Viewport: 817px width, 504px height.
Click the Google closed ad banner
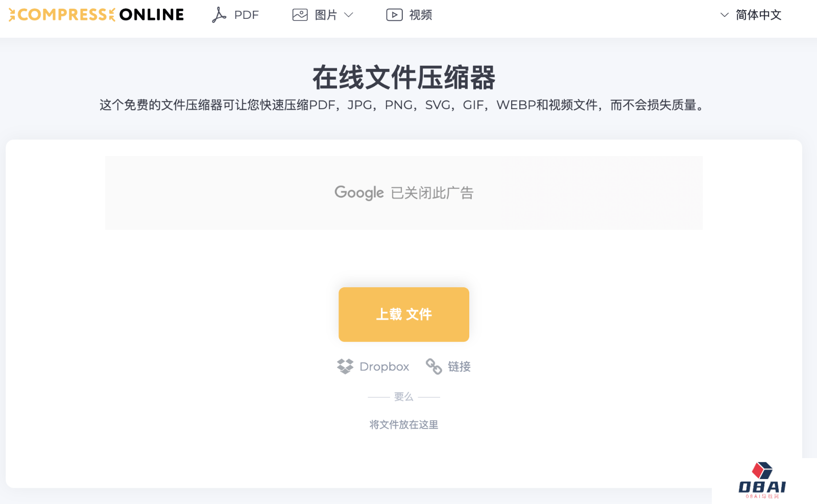403,193
